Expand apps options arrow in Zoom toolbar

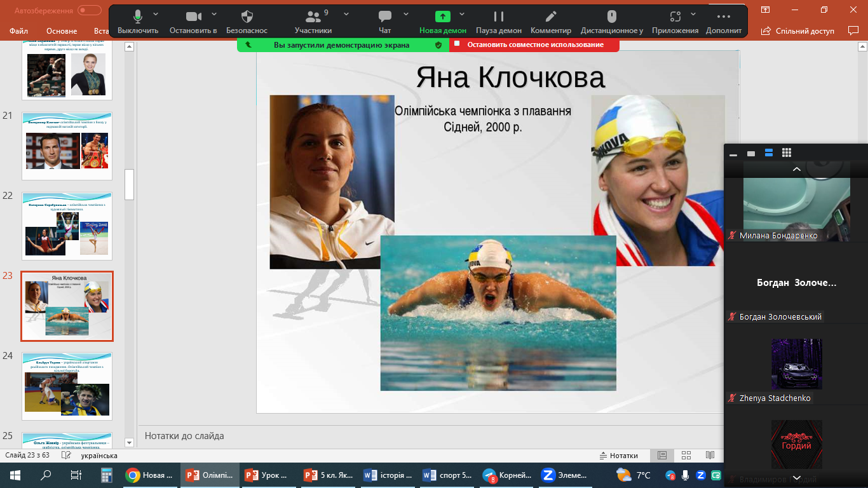click(x=693, y=14)
